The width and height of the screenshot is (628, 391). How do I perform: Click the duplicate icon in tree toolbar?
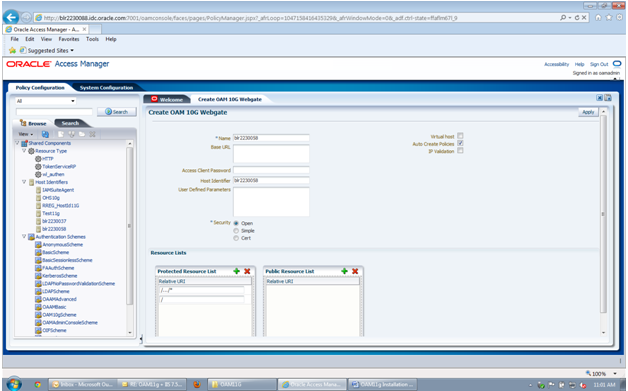pyautogui.click(x=71, y=134)
